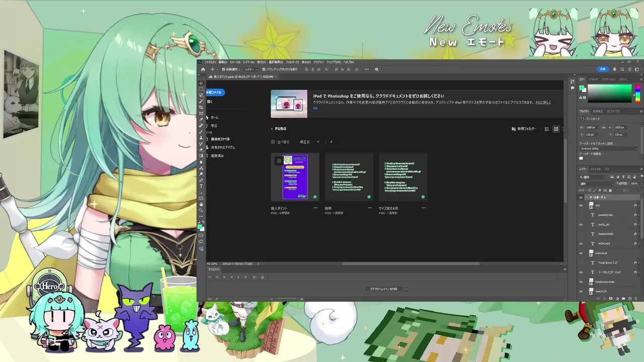Tick the checkbox on 個人ポイント thumbnail

(279, 161)
